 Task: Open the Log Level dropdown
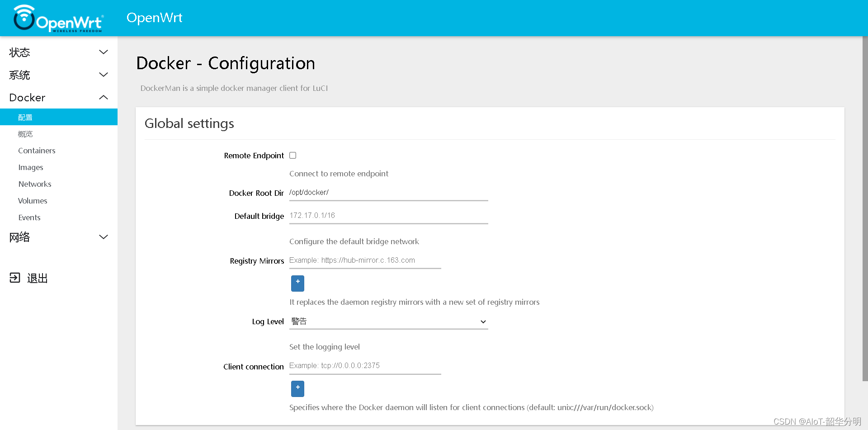click(389, 321)
